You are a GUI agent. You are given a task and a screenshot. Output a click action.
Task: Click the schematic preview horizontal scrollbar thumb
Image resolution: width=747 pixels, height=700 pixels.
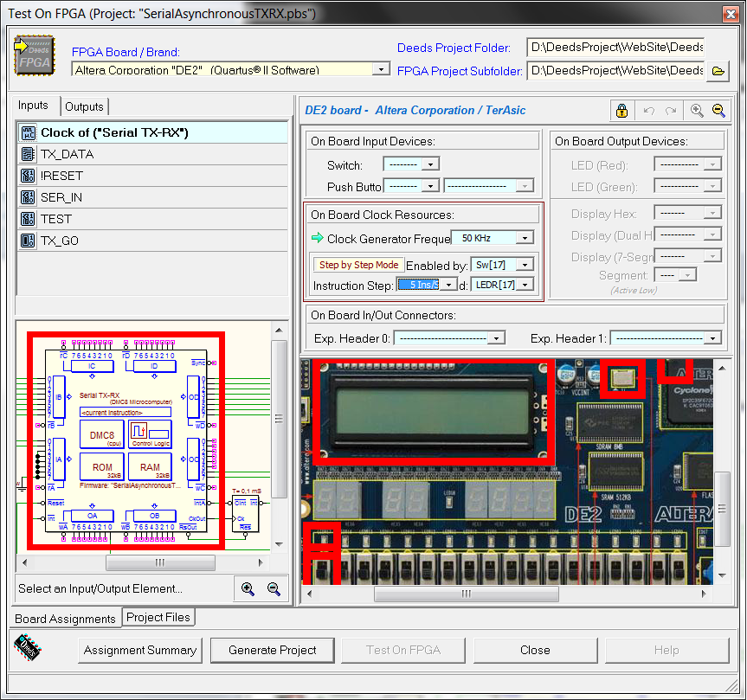click(160, 562)
